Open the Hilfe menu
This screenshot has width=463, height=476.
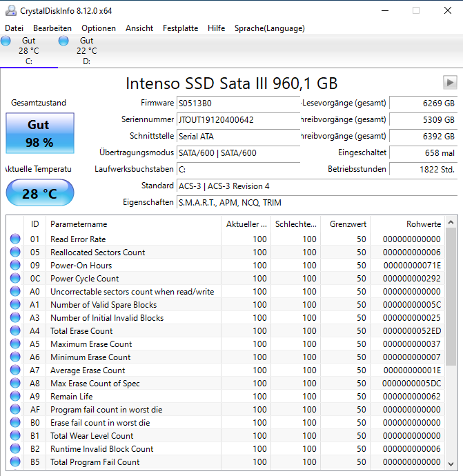(x=216, y=28)
